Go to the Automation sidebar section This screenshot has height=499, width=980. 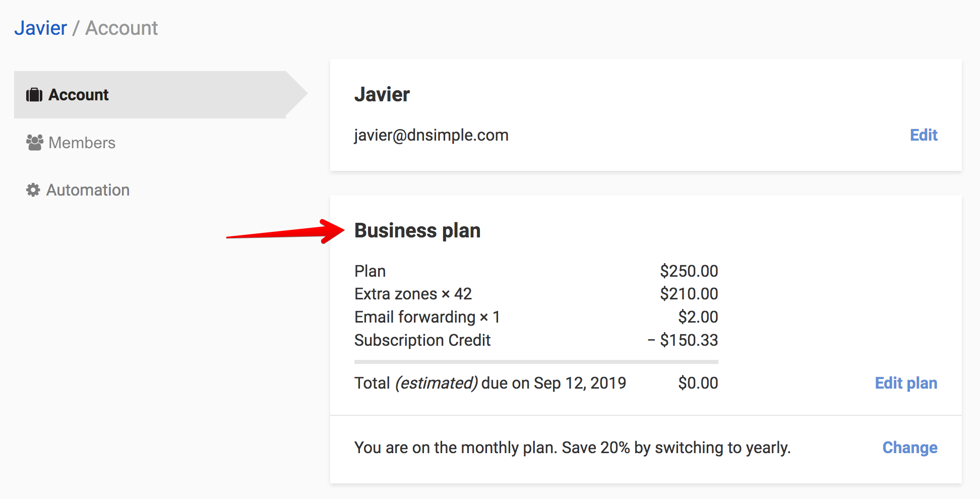tap(88, 190)
